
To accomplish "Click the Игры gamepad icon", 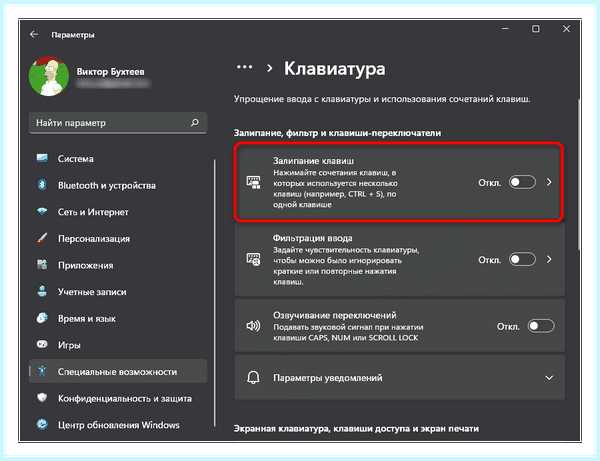I will pyautogui.click(x=42, y=344).
